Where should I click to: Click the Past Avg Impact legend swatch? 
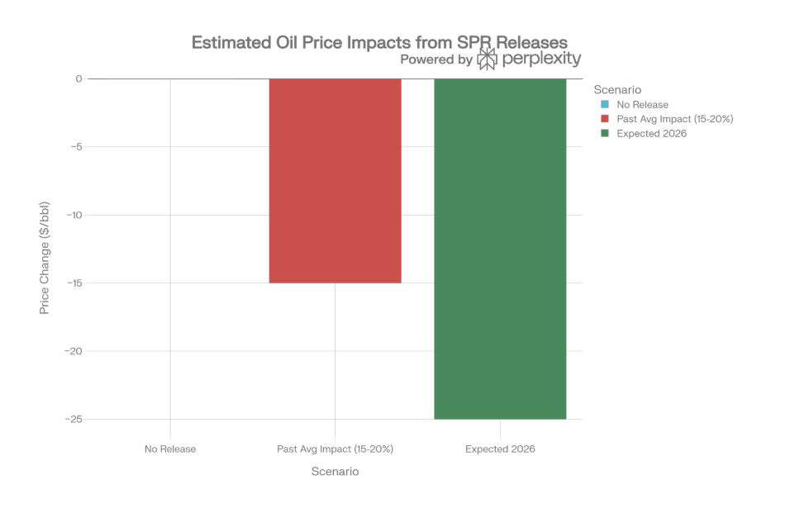tap(605, 119)
